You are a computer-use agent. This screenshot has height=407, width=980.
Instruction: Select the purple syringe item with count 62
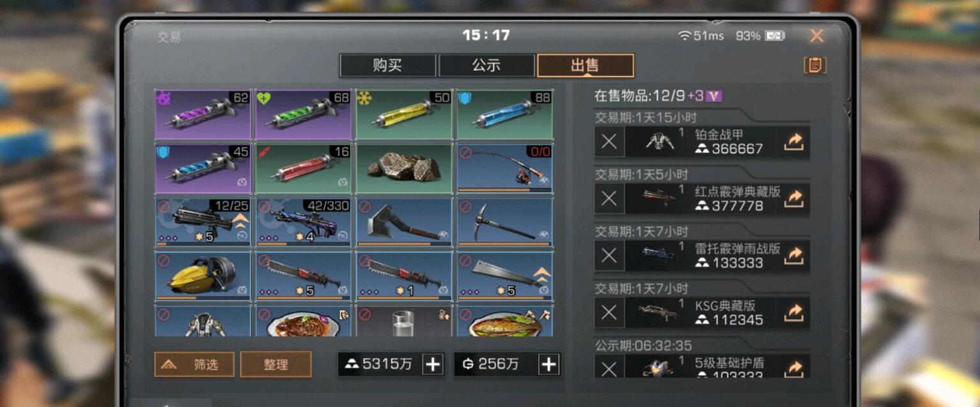tap(202, 115)
